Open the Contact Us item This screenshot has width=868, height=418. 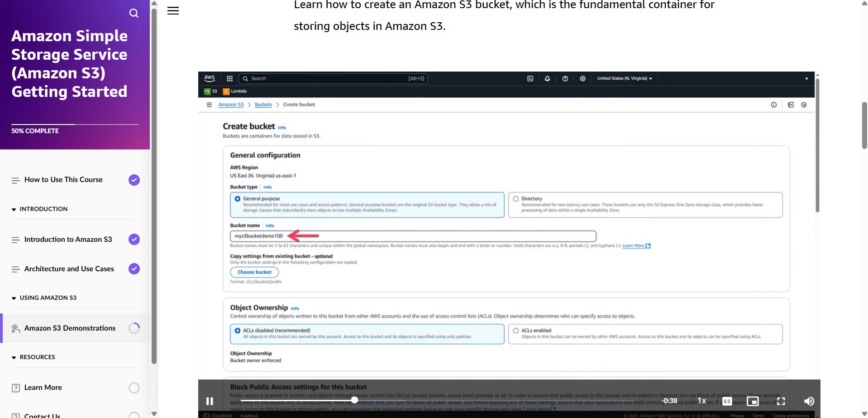[x=42, y=415]
